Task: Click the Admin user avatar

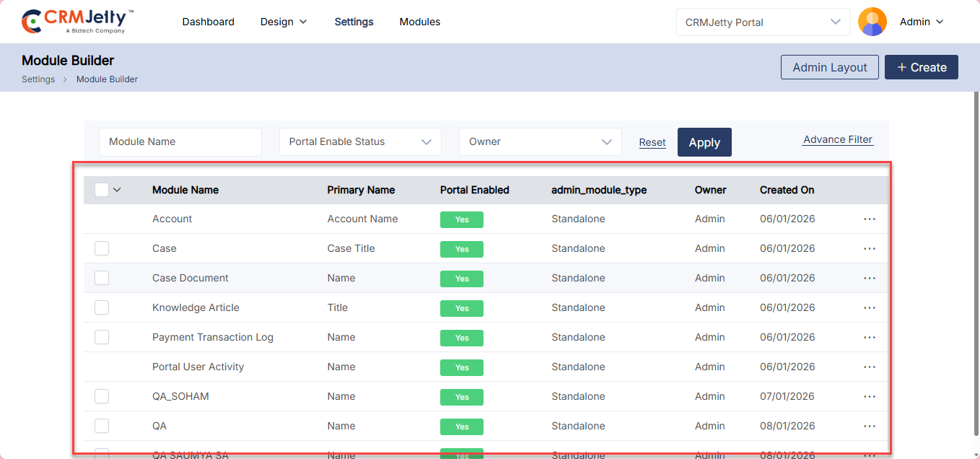Action: click(872, 22)
